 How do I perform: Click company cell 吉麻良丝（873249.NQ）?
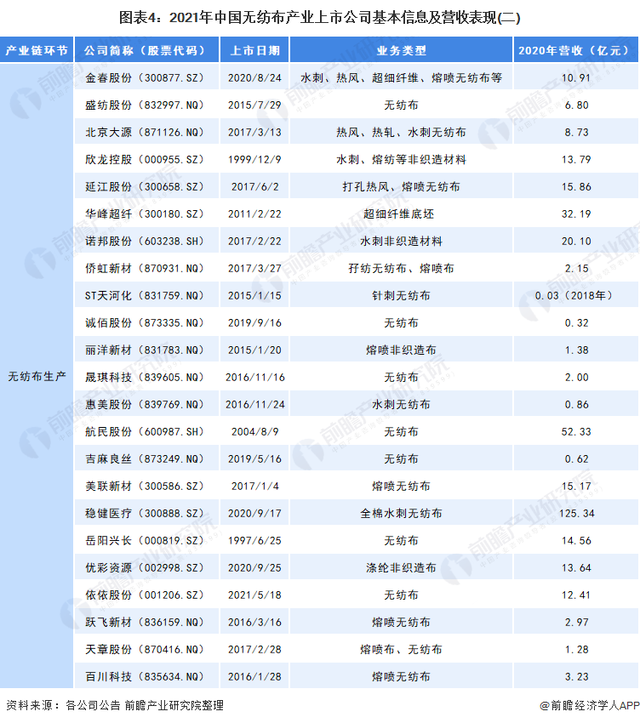[145, 459]
